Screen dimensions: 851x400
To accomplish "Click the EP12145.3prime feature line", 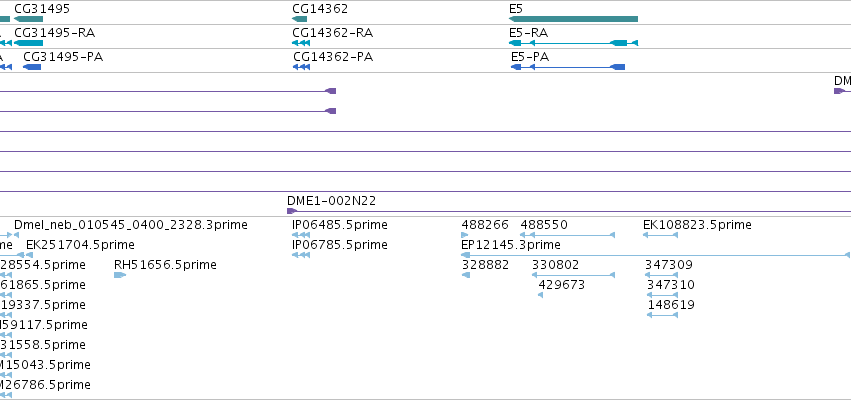I will point(656,255).
